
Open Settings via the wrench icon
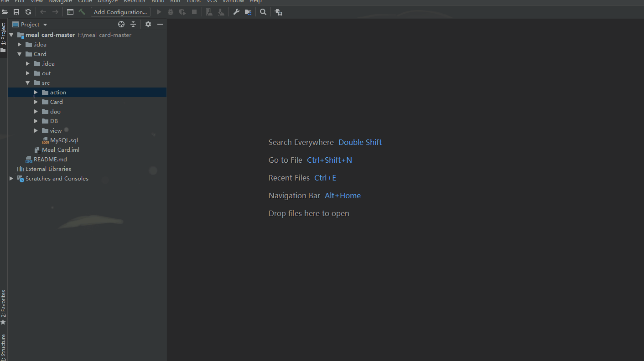pos(236,12)
